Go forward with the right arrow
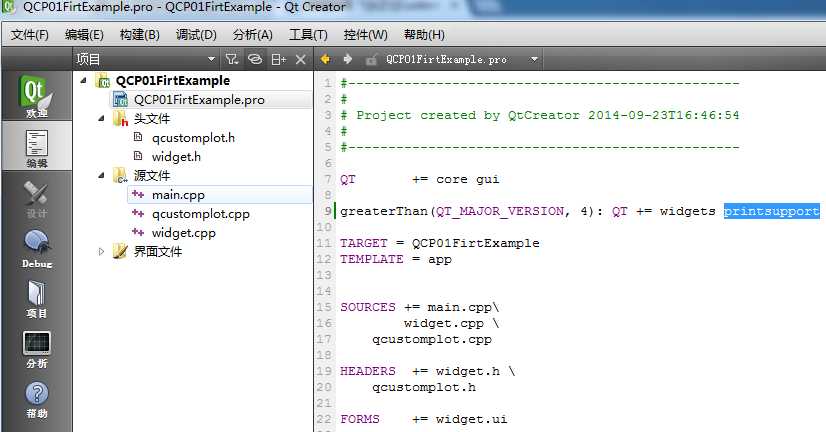 click(x=348, y=59)
